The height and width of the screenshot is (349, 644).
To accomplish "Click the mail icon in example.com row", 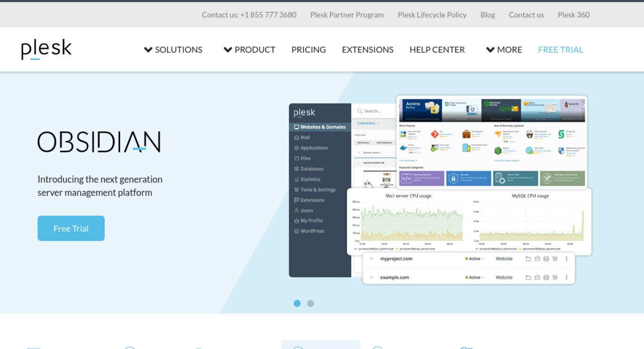I will pos(537,277).
